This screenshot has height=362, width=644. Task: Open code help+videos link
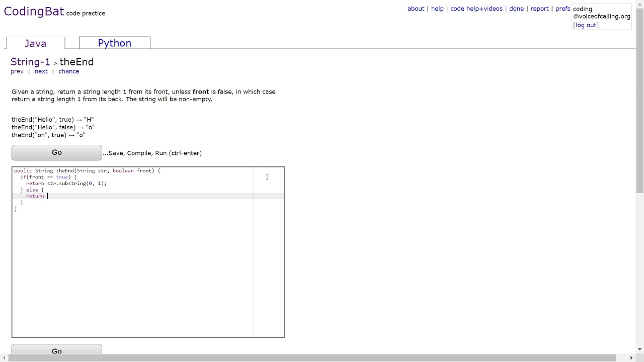click(476, 9)
